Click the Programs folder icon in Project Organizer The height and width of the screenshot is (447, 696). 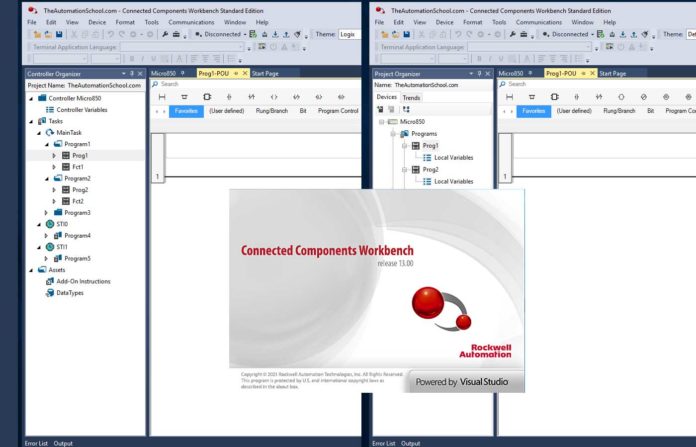point(404,133)
